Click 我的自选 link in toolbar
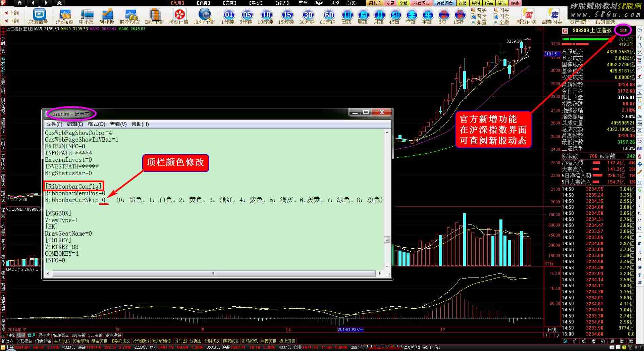Screen dimensions: 644x351 tap(605, 22)
